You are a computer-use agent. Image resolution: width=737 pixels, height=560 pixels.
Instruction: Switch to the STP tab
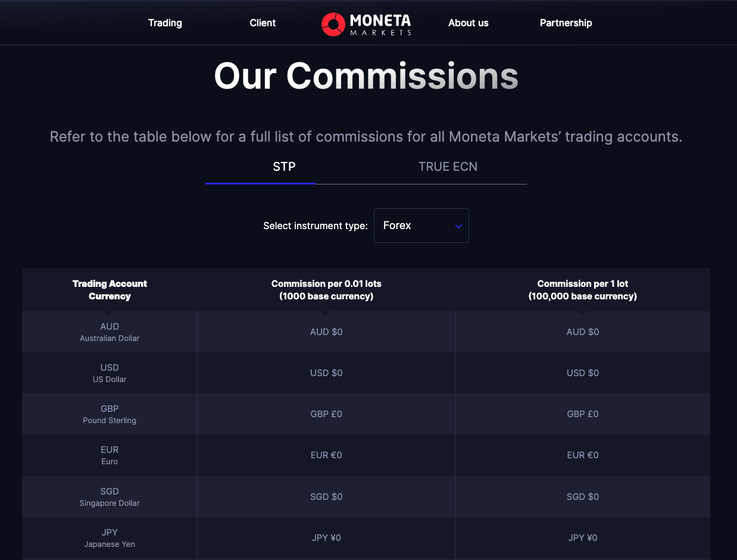pos(284,167)
